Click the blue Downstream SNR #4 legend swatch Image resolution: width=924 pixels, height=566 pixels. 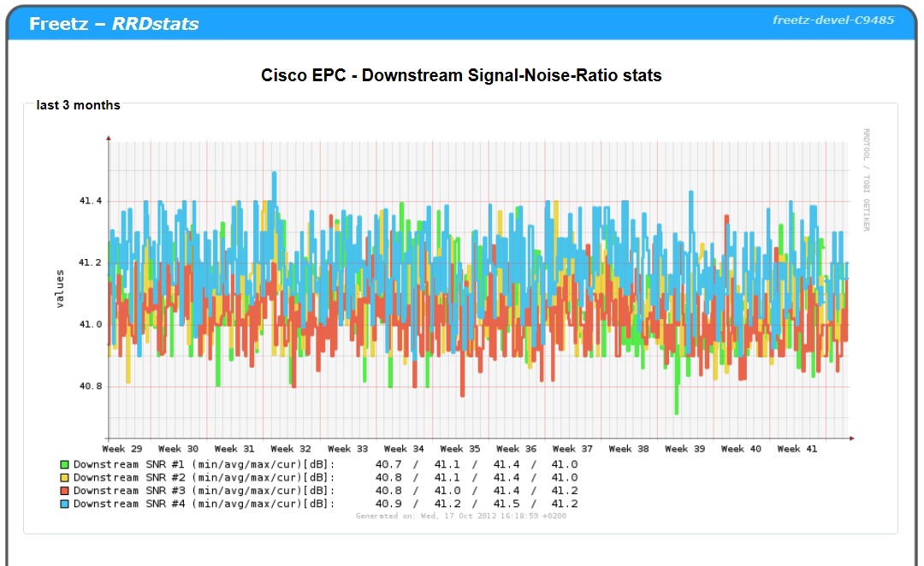pyautogui.click(x=64, y=504)
